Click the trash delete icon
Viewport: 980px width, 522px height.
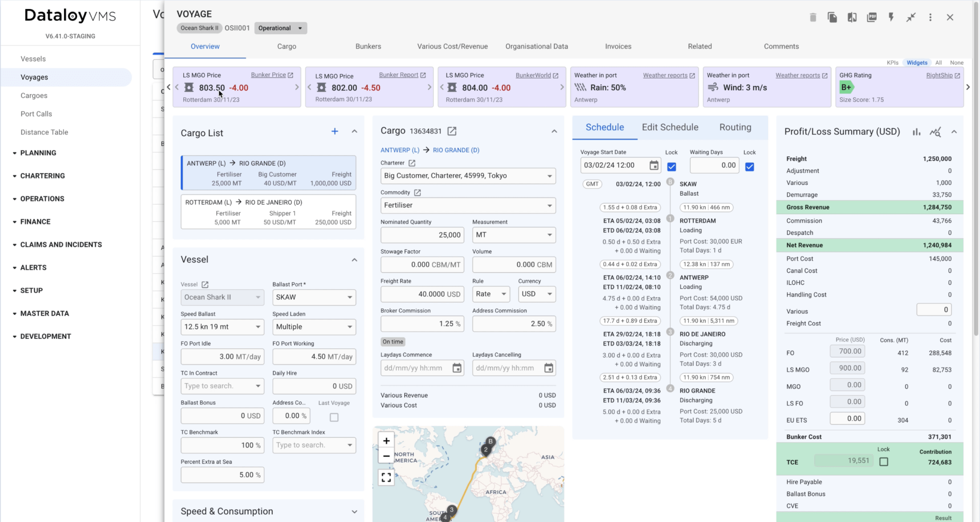813,17
